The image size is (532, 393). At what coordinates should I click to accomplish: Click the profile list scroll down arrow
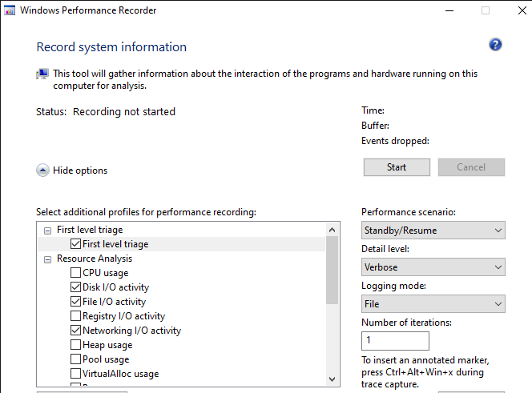(332, 379)
